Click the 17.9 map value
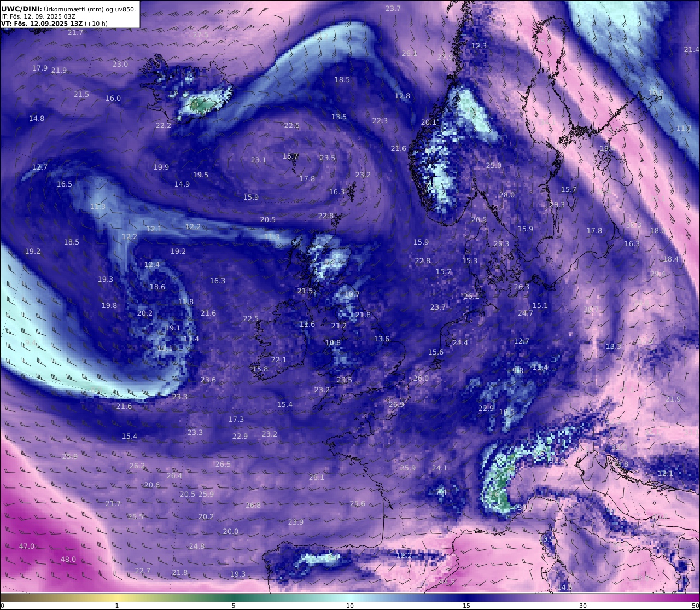The image size is (700, 610). pos(40,68)
